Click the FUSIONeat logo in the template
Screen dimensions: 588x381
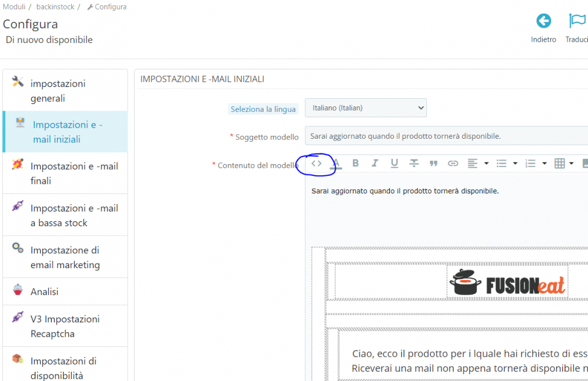click(507, 283)
